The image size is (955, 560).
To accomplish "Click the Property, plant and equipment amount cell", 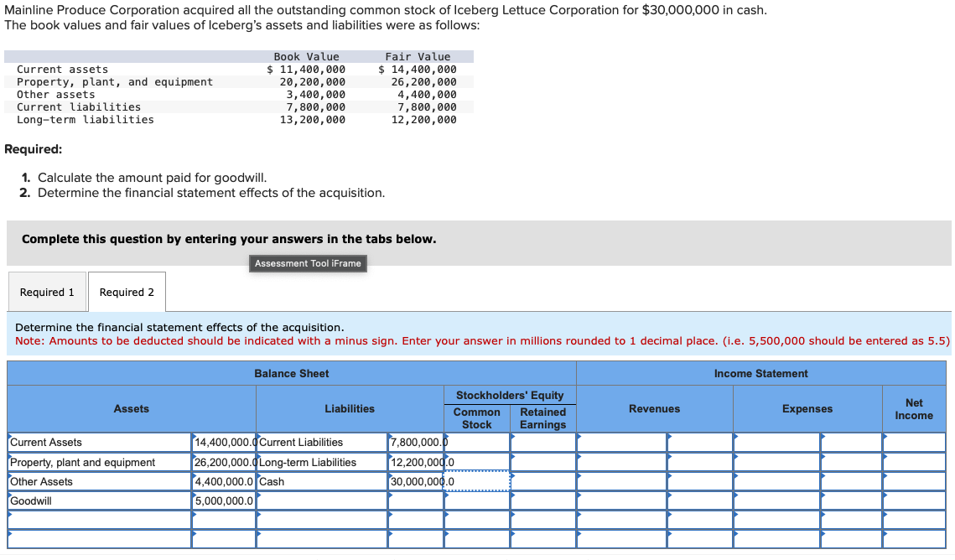I will [223, 461].
